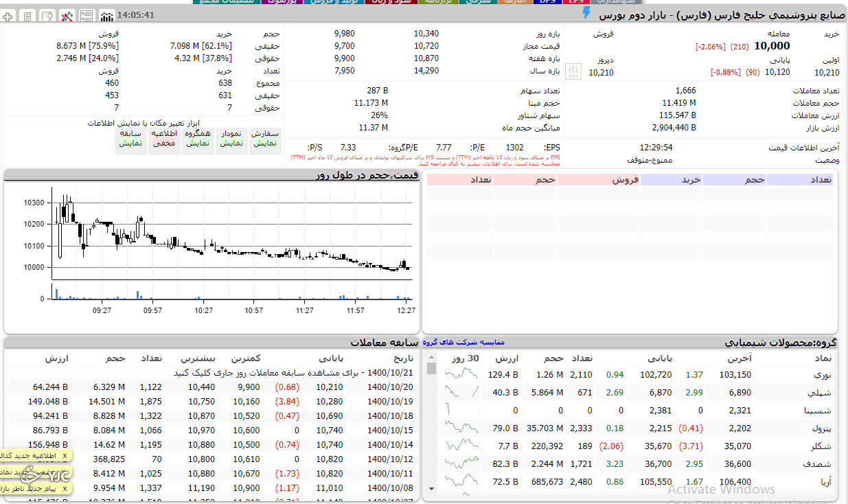Click the 30 روز column header
Screen dimensions: 848x504
[x=465, y=358]
